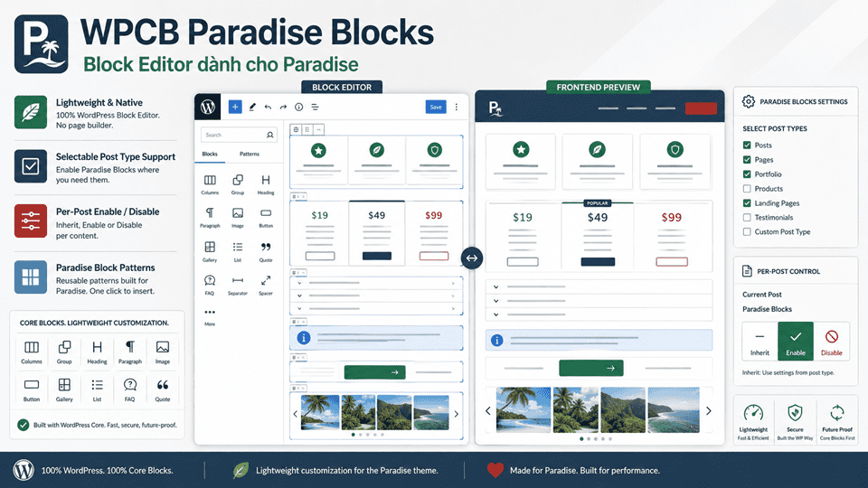Insert Paragraph block from Blocks tab

point(210,218)
